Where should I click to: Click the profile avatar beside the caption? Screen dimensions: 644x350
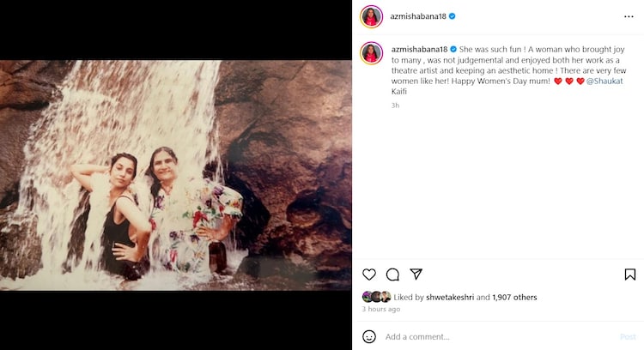pos(371,53)
